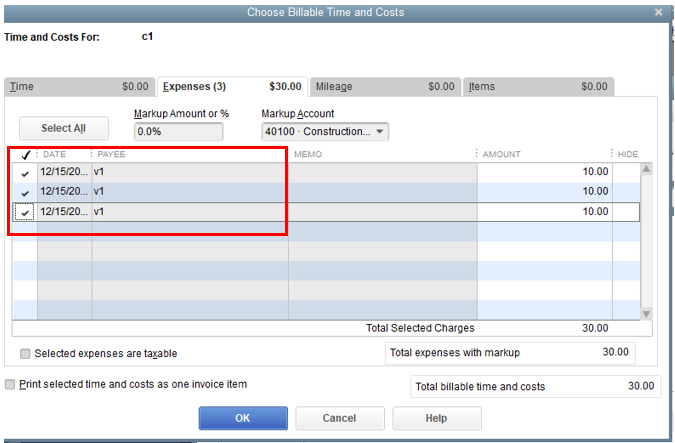The width and height of the screenshot is (675, 443).
Task: Click payee v1 in the third row
Action: (x=190, y=212)
